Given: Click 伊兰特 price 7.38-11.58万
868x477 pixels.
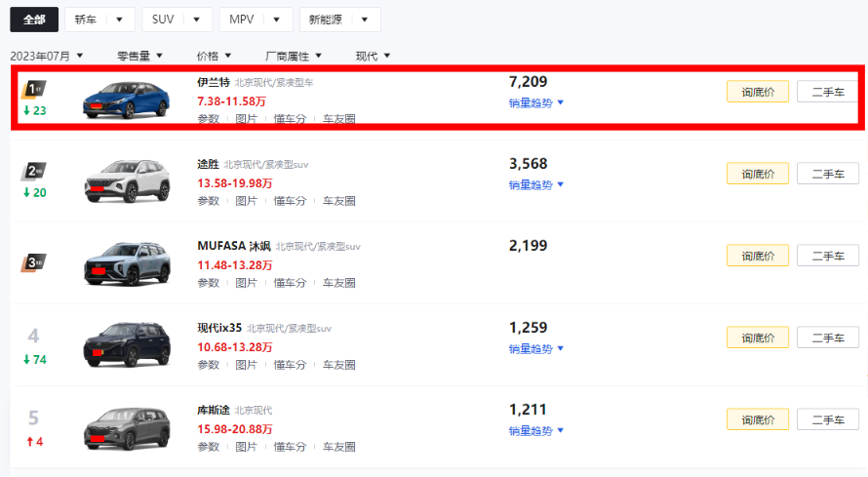Looking at the screenshot, I should [x=231, y=101].
